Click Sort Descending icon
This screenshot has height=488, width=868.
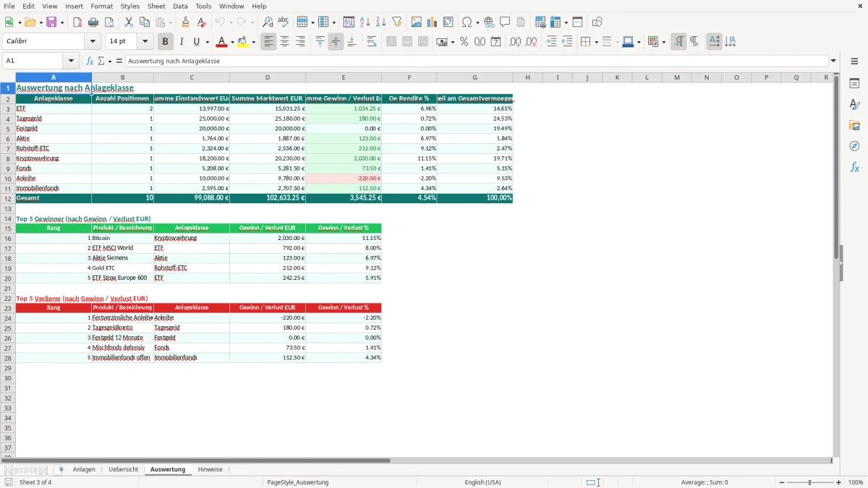(381, 22)
